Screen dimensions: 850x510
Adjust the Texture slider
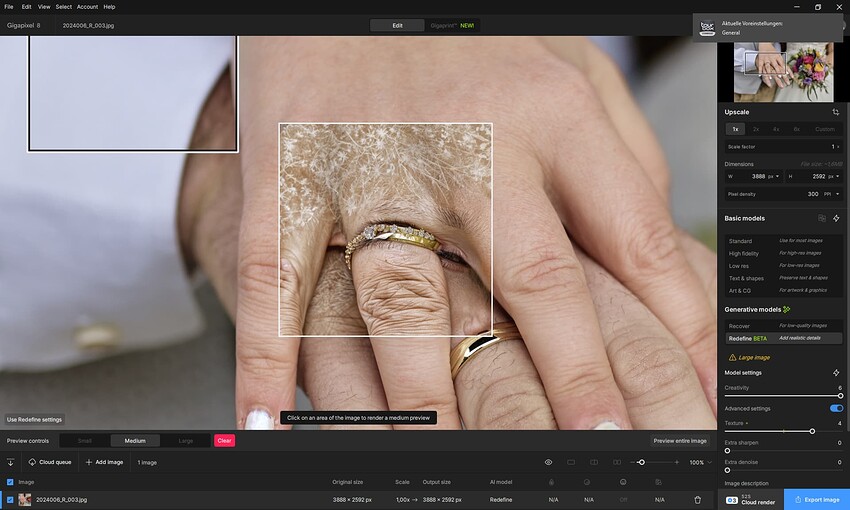point(811,431)
